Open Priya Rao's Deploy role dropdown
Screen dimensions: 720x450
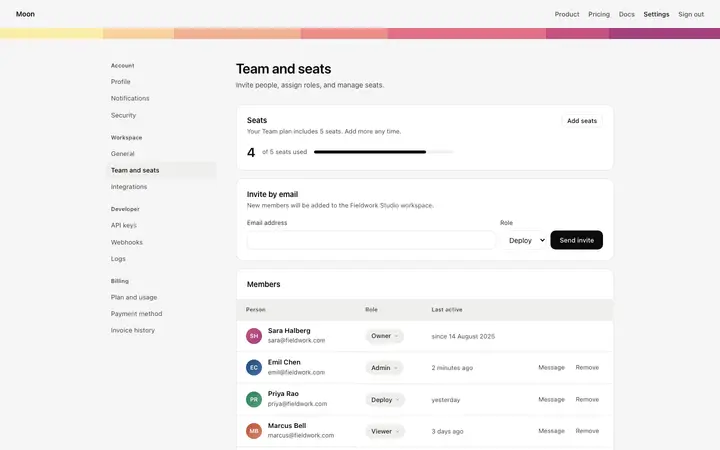coord(385,400)
